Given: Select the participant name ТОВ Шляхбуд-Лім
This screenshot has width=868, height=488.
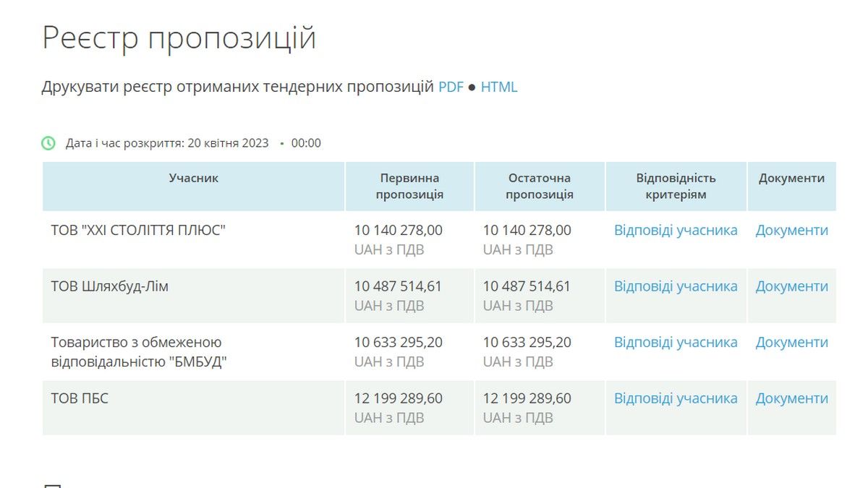Looking at the screenshot, I should pos(109,287).
